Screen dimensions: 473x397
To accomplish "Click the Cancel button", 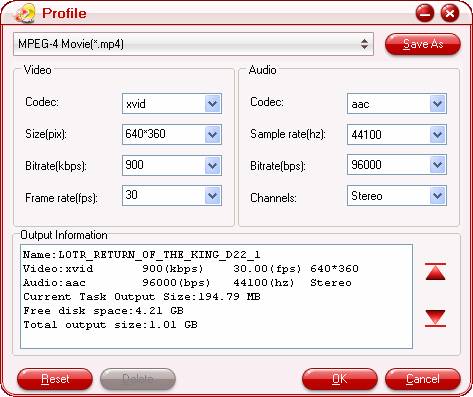I will coord(423,379).
